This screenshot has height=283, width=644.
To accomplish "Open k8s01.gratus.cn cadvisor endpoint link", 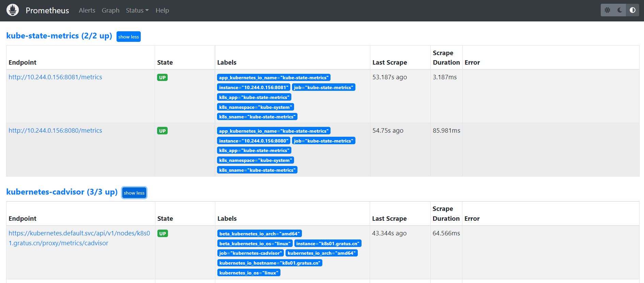I will 79,238.
